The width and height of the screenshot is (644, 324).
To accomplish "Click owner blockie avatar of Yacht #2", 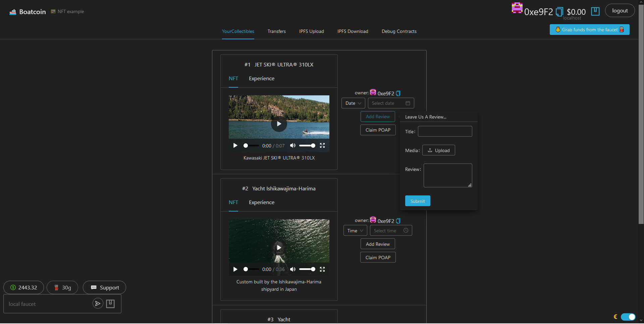I will coord(373,220).
